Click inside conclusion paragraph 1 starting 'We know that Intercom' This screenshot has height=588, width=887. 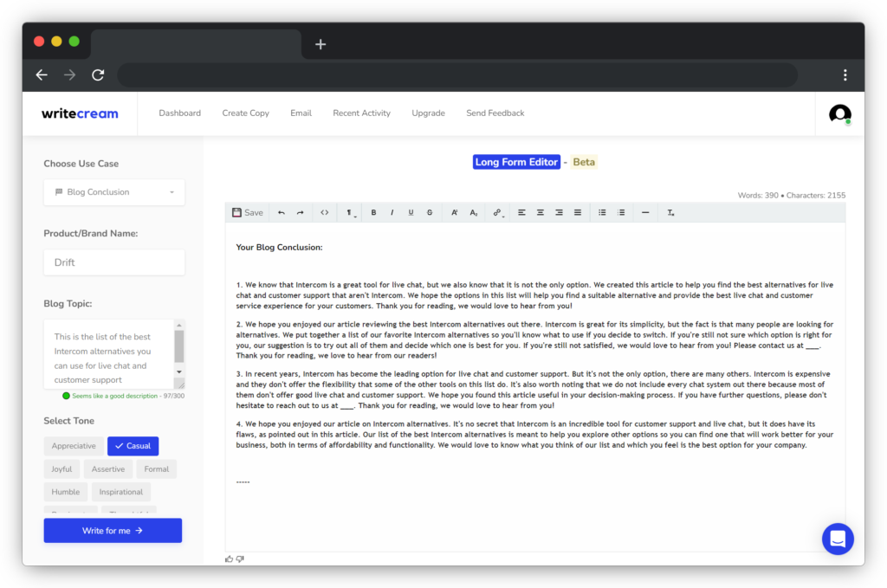point(534,295)
